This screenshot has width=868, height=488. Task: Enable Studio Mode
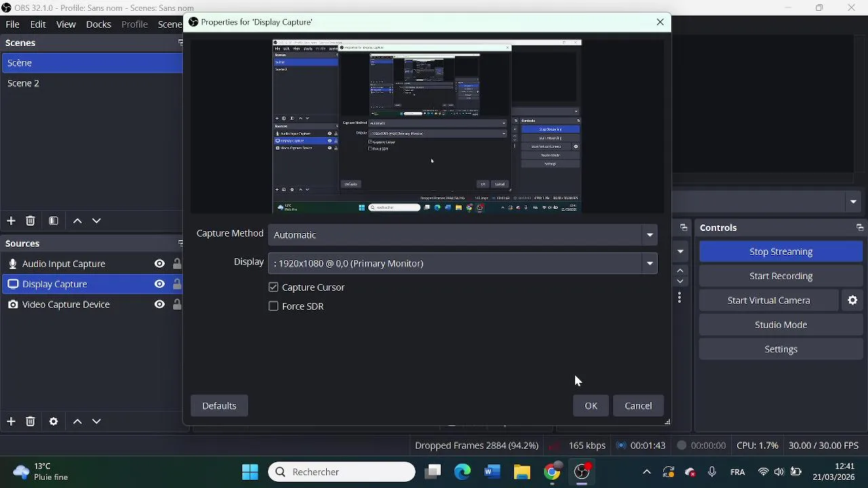781,325
